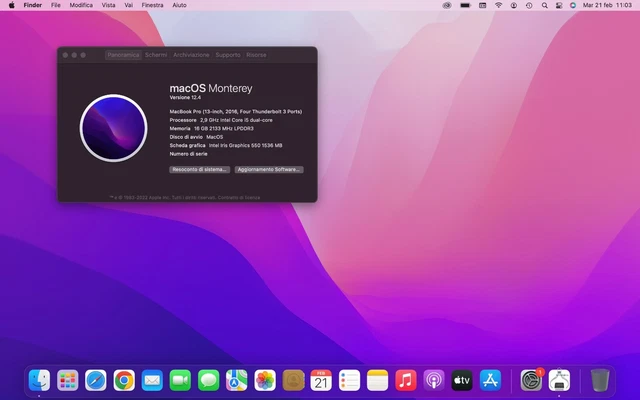The width and height of the screenshot is (640, 400).
Task: Open Apple TV from the Dock
Action: point(462,380)
